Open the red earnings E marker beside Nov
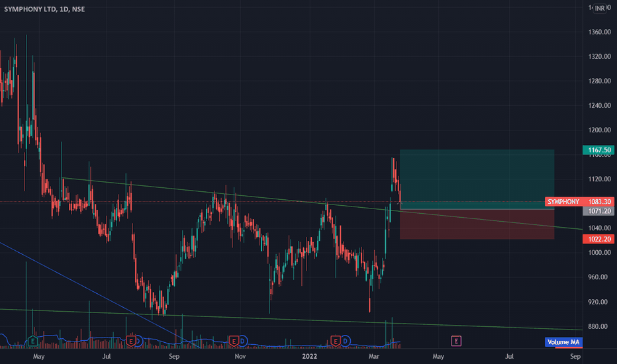 (x=234, y=341)
